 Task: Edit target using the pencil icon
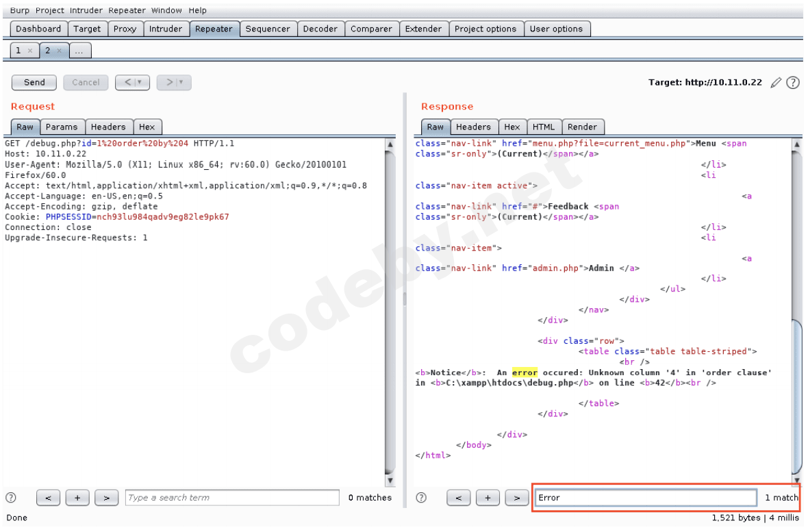[x=776, y=82]
